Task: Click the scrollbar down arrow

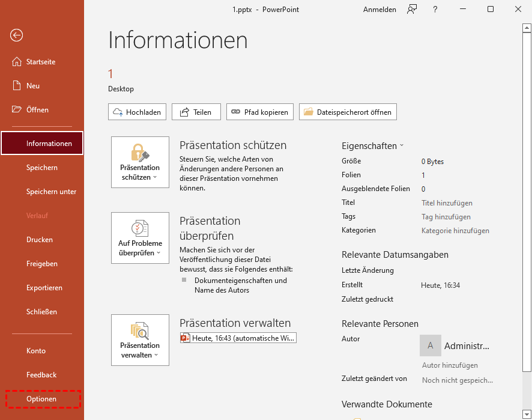Action: pos(527,414)
